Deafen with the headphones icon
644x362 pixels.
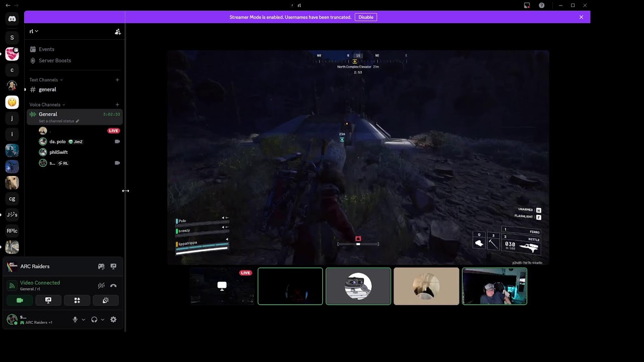click(94, 319)
